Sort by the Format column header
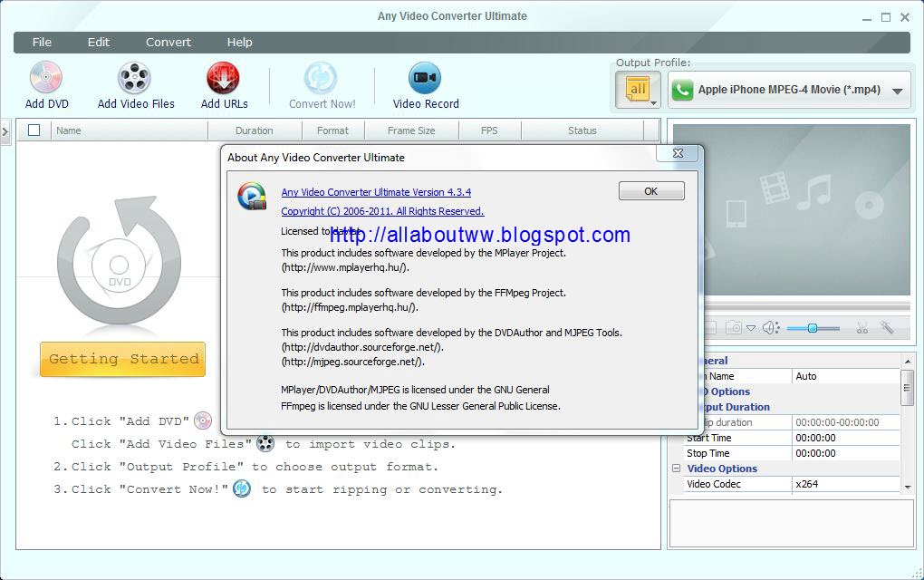Viewport: 924px width, 580px height. click(333, 130)
